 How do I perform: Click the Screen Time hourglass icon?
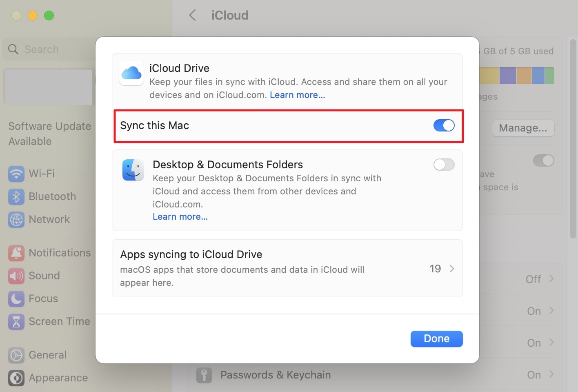pos(16,322)
